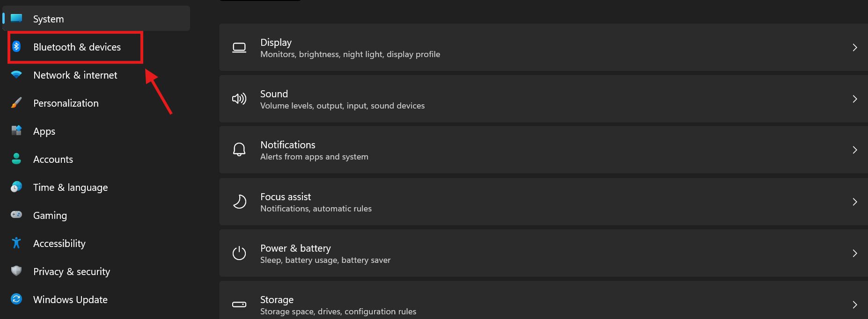The height and width of the screenshot is (319, 868).
Task: Click the System monitor icon in sidebar
Action: click(16, 18)
